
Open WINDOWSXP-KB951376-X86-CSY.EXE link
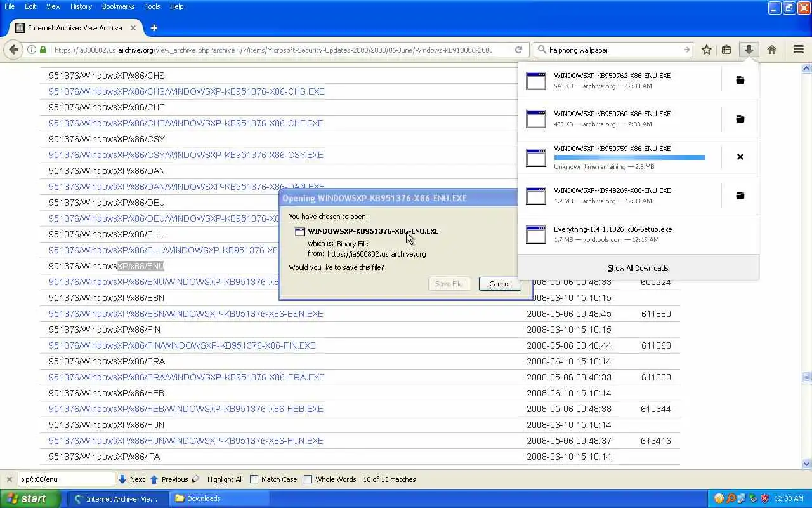186,155
